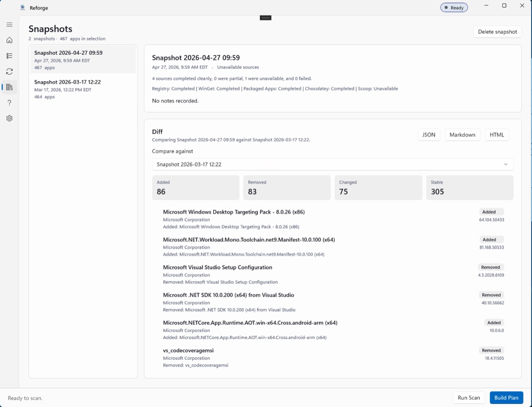Minimize the Reforge window

(x=486, y=6)
